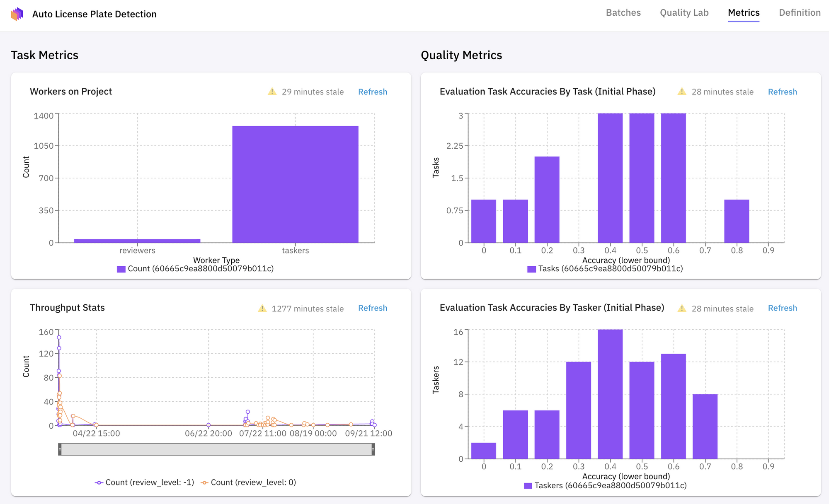Screen dimensions: 829x504
Task: Toggle Count review_level -1 legend series
Action: point(144,482)
